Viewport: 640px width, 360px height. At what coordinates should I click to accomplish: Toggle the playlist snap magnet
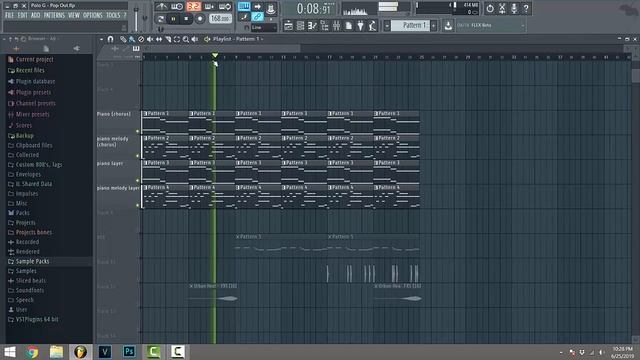pyautogui.click(x=110, y=39)
